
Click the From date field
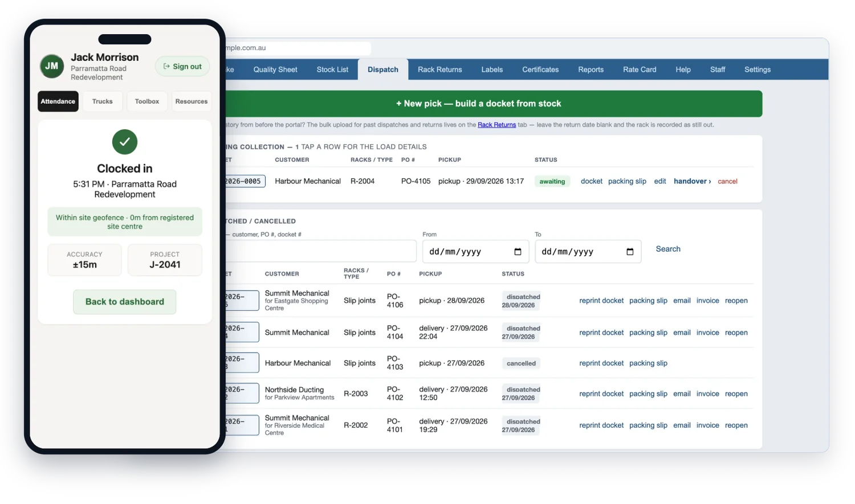pos(475,252)
